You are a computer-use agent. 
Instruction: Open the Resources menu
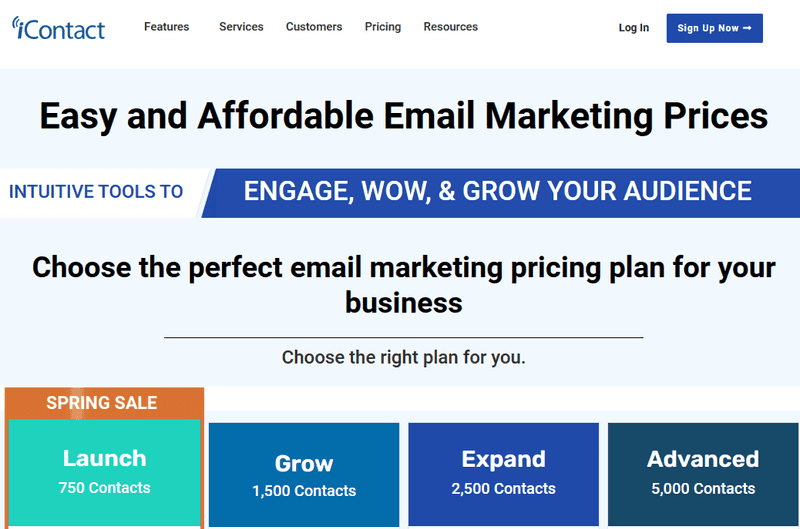coord(451,27)
